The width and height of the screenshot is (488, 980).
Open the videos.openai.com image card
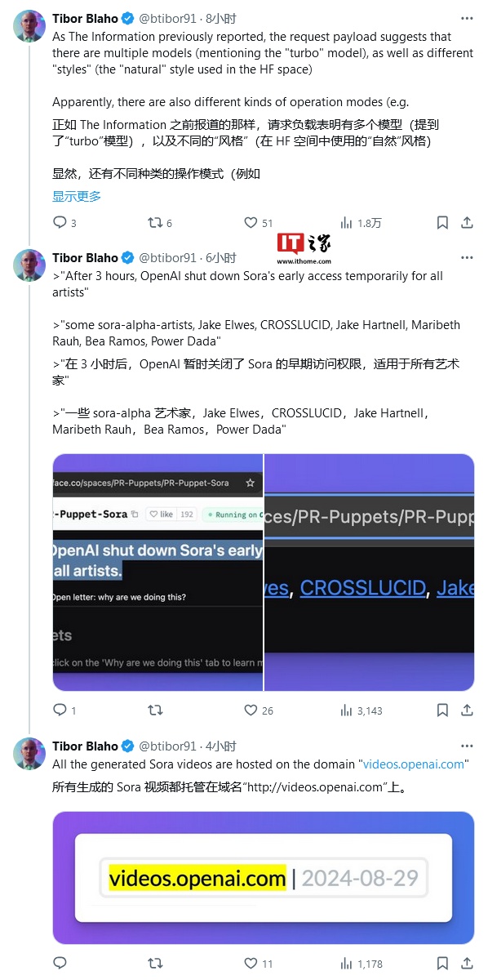point(264,878)
